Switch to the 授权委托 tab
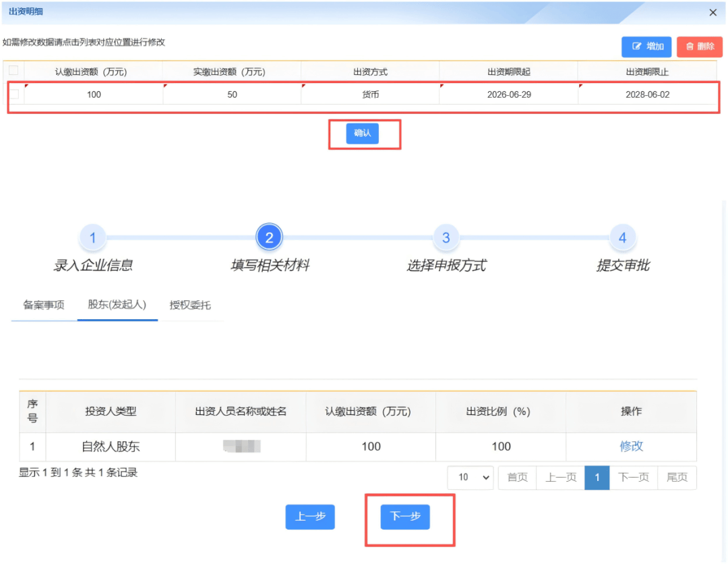 click(x=190, y=305)
